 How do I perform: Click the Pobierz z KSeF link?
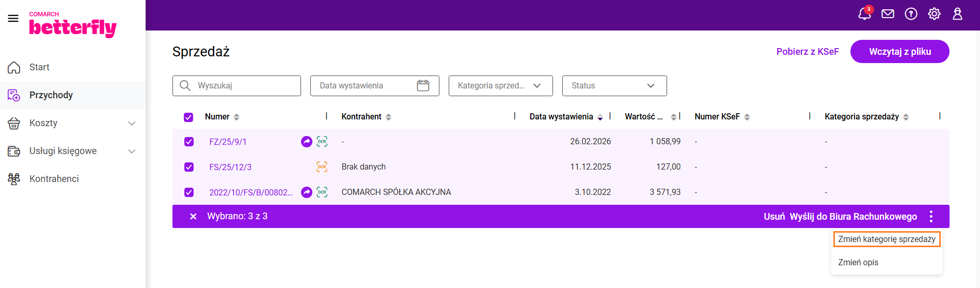click(808, 52)
